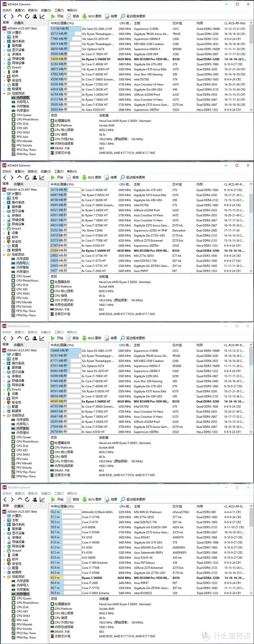The height and width of the screenshot is (644, 254).
Task: Click the 104689 MB/秒 result bar in the third window
Action: (66, 351)
